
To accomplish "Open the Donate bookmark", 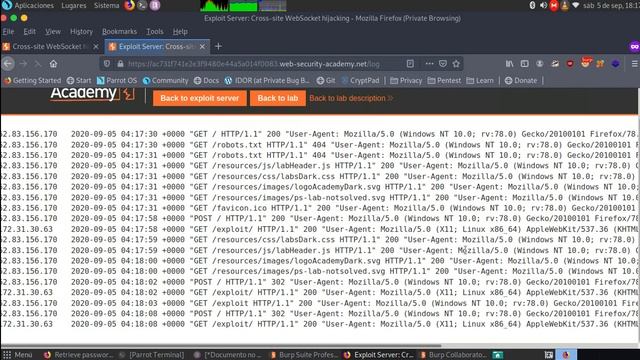I will click(521, 80).
